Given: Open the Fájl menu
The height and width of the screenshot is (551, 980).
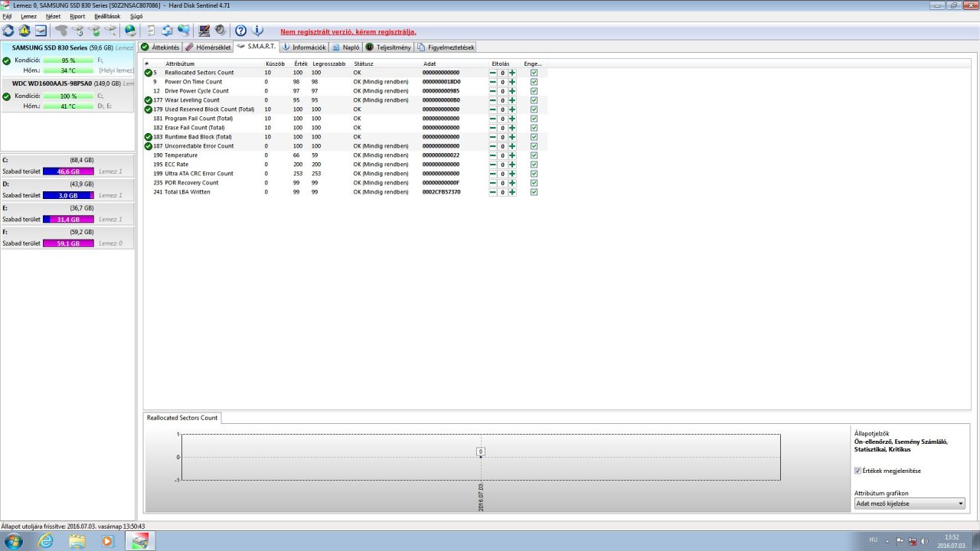Looking at the screenshot, I should coord(7,16).
